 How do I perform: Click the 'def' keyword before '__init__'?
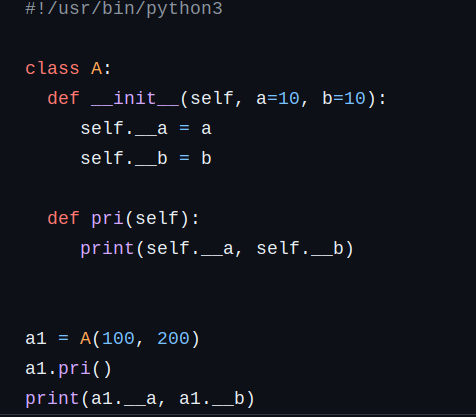pos(63,98)
